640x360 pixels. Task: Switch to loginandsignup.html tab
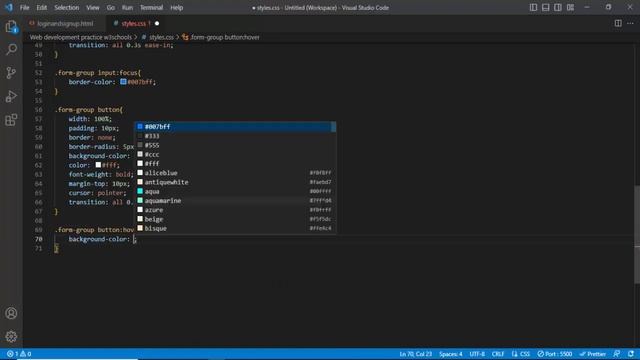(x=65, y=24)
